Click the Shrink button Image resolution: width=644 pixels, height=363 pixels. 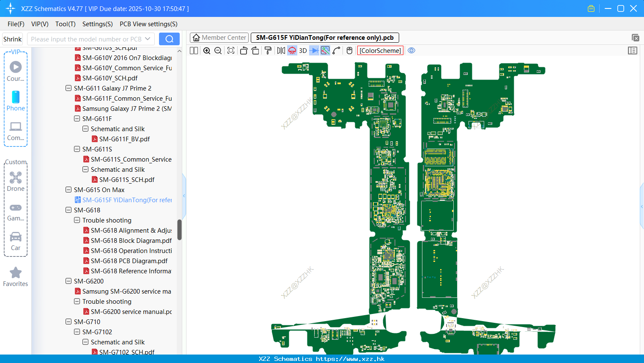click(13, 39)
